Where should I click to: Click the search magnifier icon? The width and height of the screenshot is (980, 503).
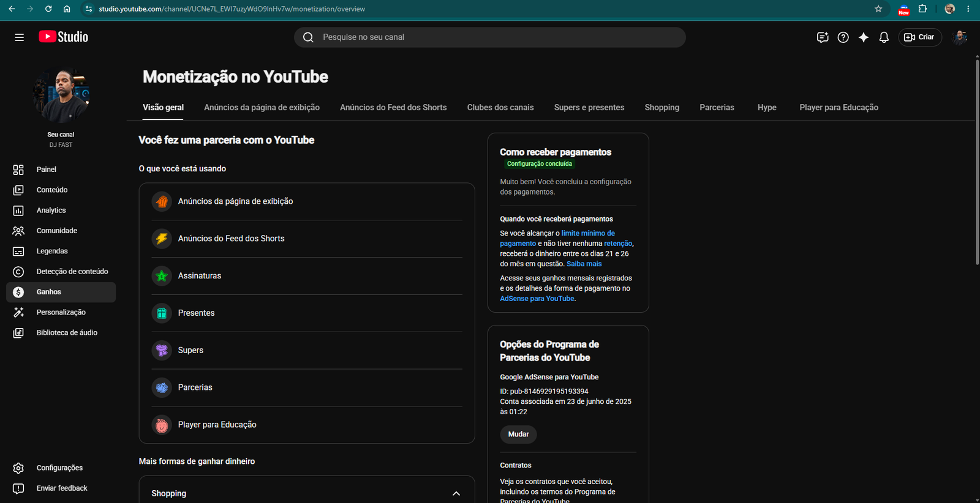click(308, 37)
